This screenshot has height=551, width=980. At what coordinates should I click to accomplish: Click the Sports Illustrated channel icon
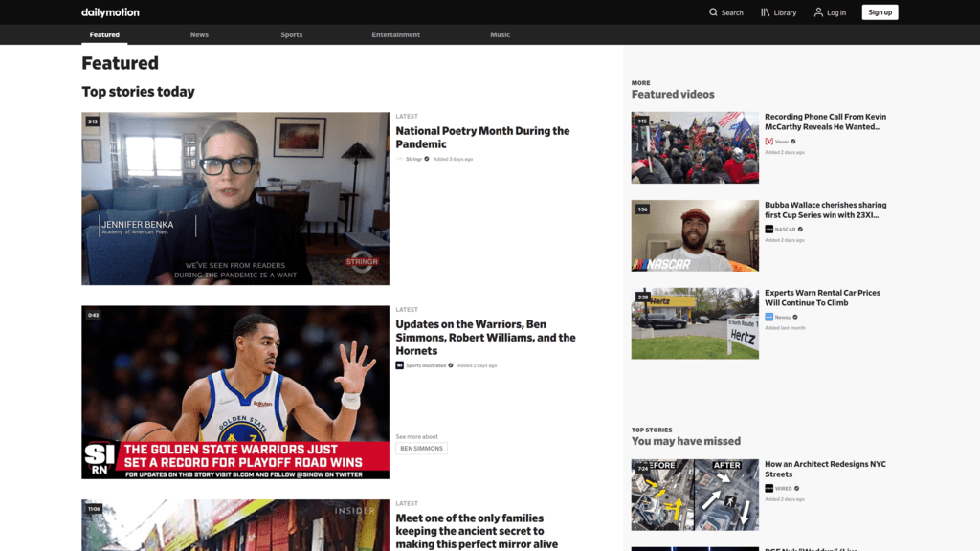(x=399, y=365)
